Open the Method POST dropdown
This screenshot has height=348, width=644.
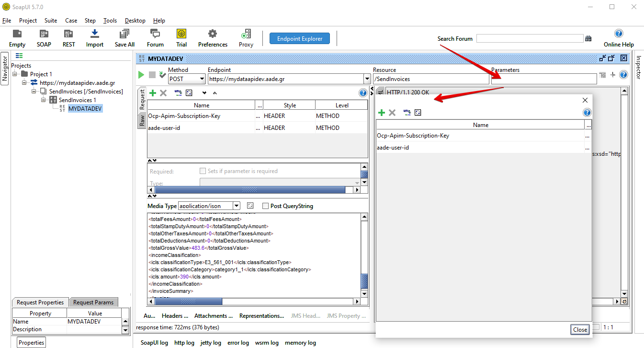point(202,79)
